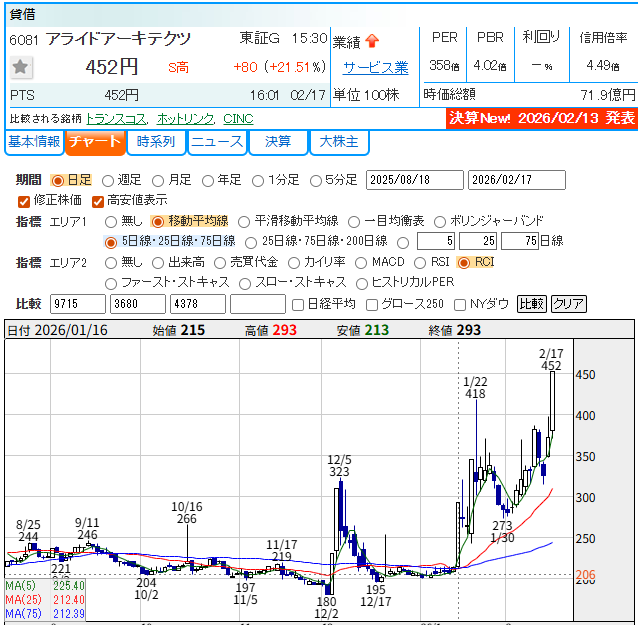The width and height of the screenshot is (638, 625).
Task: Select 月足 period radio button
Action: (x=158, y=181)
